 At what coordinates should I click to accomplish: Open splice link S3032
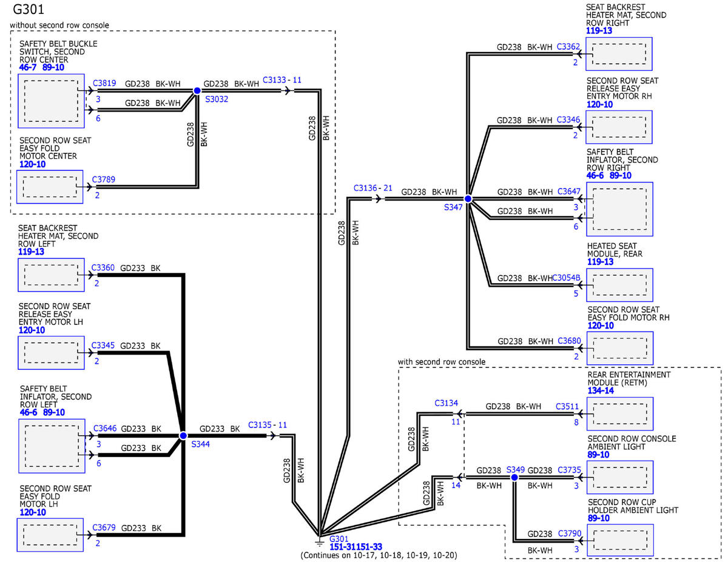click(x=217, y=99)
